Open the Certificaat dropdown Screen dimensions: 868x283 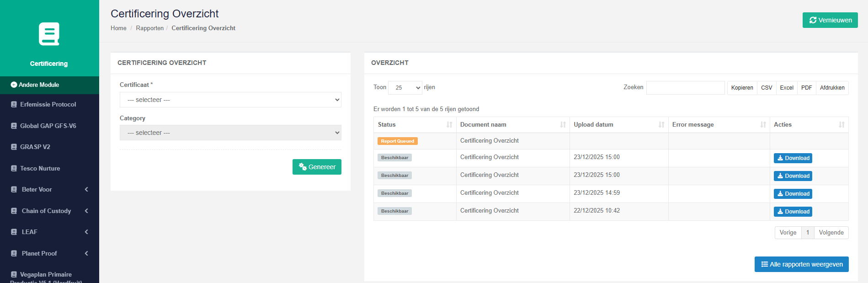point(230,100)
